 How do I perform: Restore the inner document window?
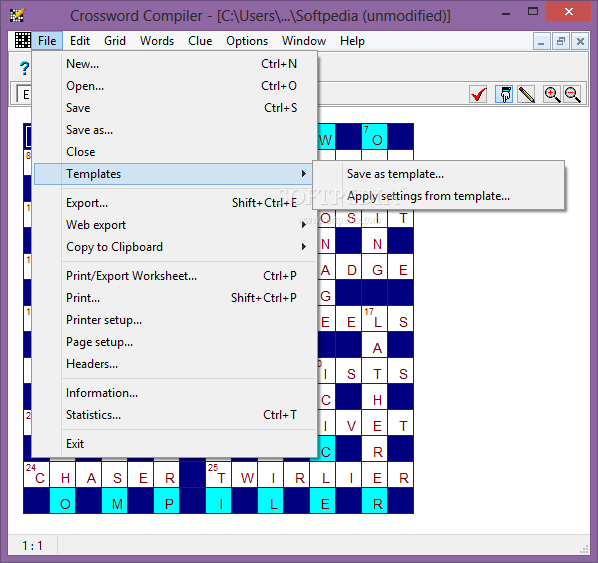[x=561, y=41]
